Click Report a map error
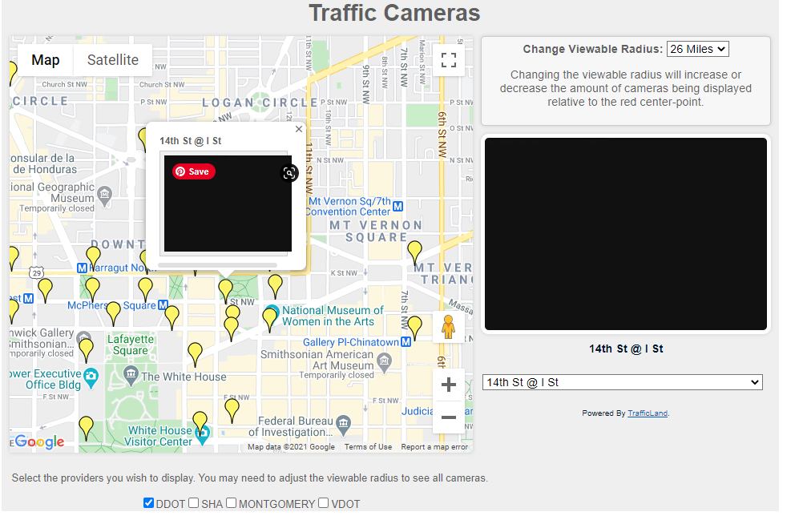 tap(434, 447)
